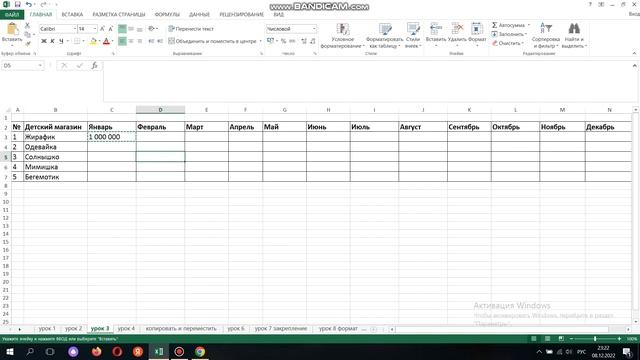Screen dimensions: 640x360
Task: Open Merge & Center dropdown arrow
Action: 260,41
